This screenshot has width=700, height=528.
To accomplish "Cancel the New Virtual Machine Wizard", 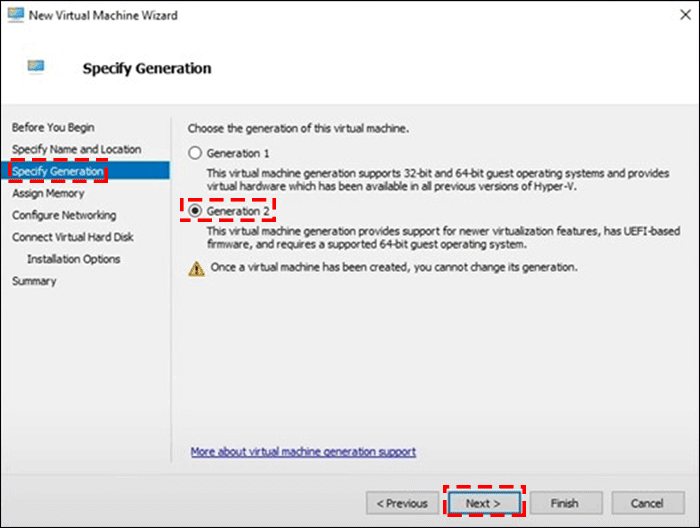I will pyautogui.click(x=647, y=502).
